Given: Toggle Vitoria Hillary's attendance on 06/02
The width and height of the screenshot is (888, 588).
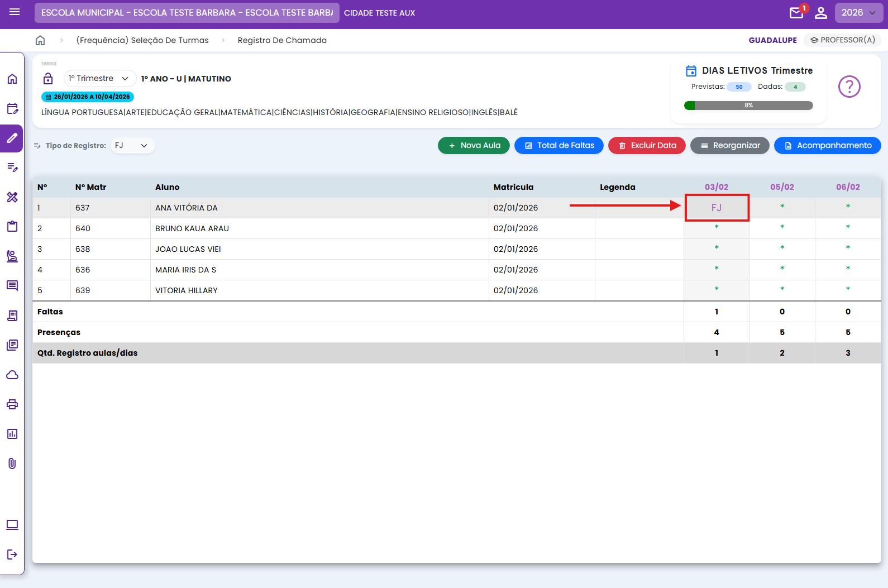Looking at the screenshot, I should coord(848,290).
